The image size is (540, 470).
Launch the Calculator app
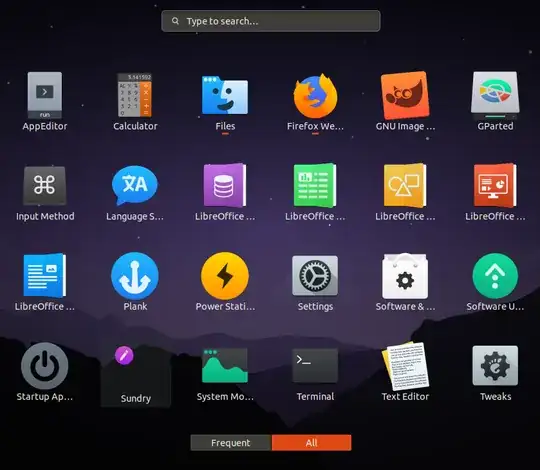pos(135,95)
